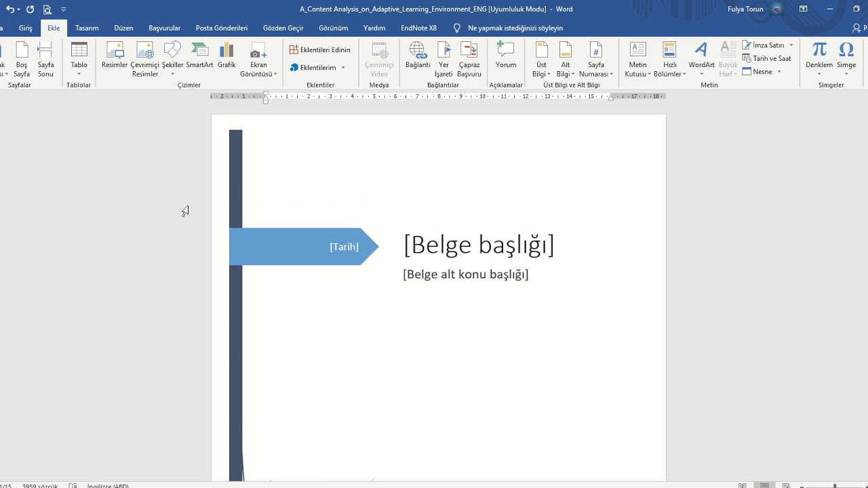Image resolution: width=868 pixels, height=488 pixels.
Task: Insert Tarih ve Saat date and time
Action: pos(767,58)
